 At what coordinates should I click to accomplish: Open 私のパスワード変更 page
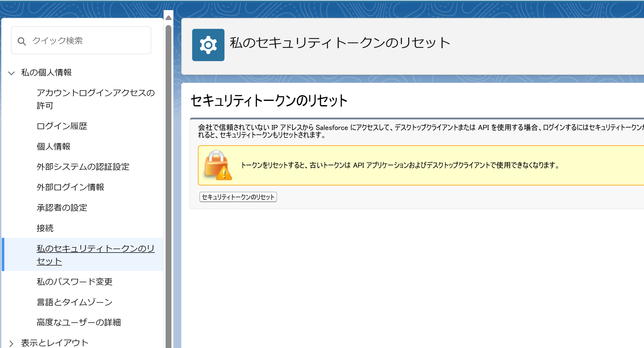tap(74, 281)
